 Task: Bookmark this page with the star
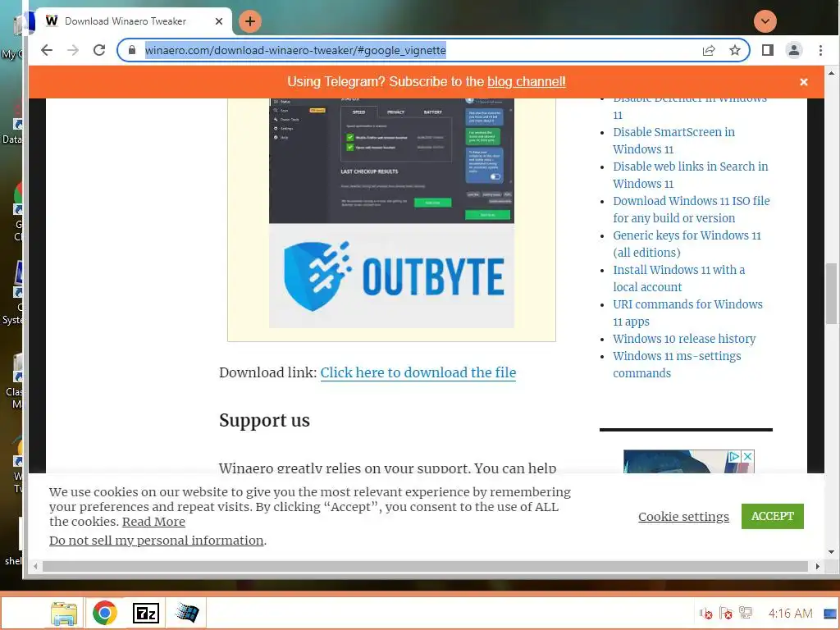(x=735, y=50)
